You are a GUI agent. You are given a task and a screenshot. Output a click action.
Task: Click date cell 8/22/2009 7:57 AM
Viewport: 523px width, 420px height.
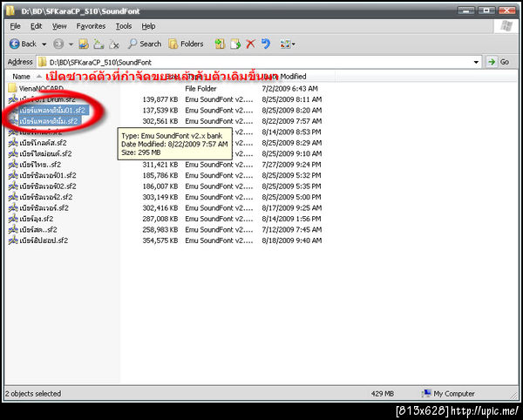tap(291, 121)
